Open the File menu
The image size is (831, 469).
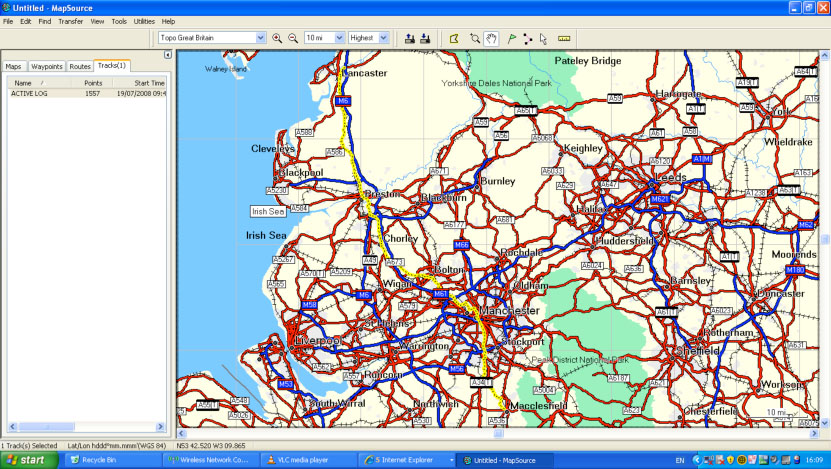click(8, 21)
